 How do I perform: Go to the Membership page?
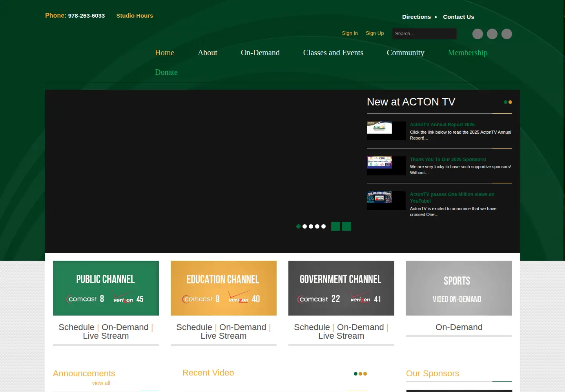pyautogui.click(x=468, y=53)
